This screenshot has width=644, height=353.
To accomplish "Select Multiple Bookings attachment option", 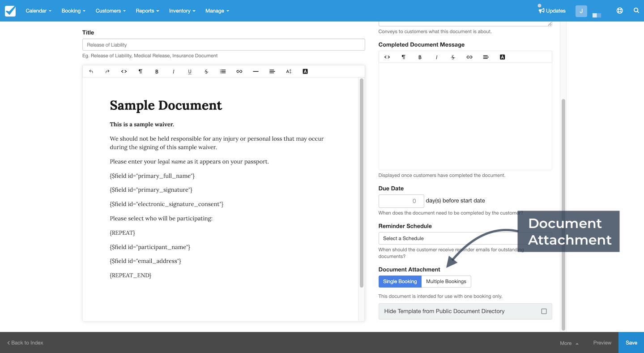I will pos(446,281).
